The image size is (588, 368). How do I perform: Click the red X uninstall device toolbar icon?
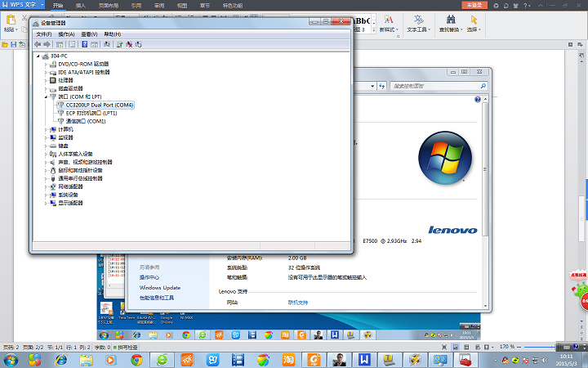pos(129,44)
